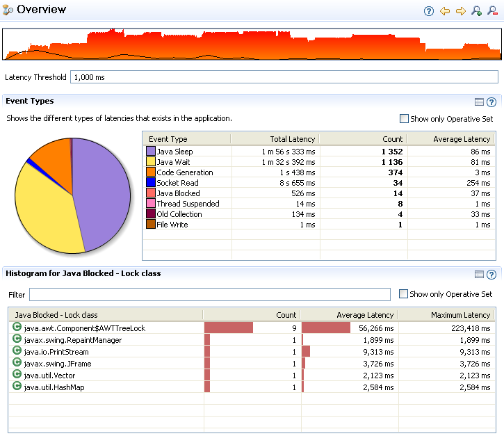The image size is (504, 436).
Task: Click class icon for java.awt.Component$AWTTreeLock
Action: (x=17, y=327)
